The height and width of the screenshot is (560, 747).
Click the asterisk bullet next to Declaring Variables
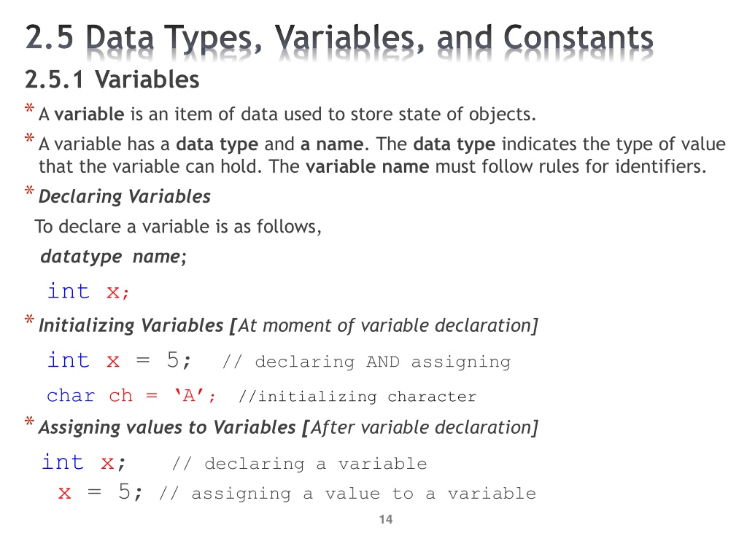pyautogui.click(x=29, y=191)
